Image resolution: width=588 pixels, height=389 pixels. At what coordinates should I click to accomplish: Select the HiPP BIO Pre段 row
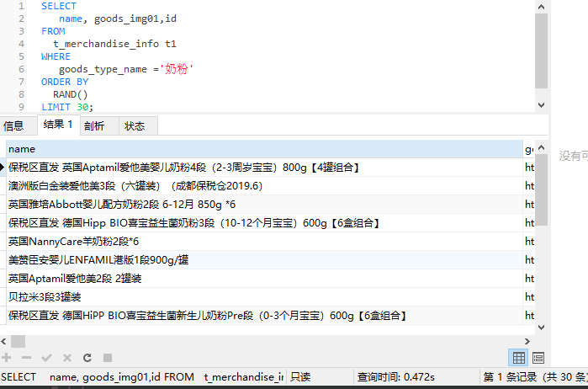[264, 316]
